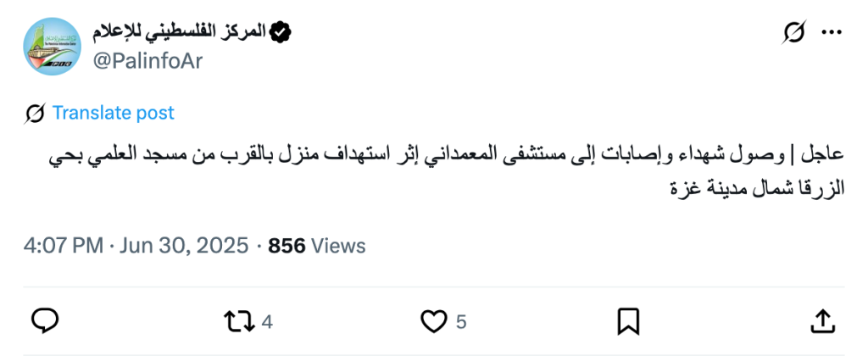Reply using the speech bubble icon

pyautogui.click(x=44, y=320)
